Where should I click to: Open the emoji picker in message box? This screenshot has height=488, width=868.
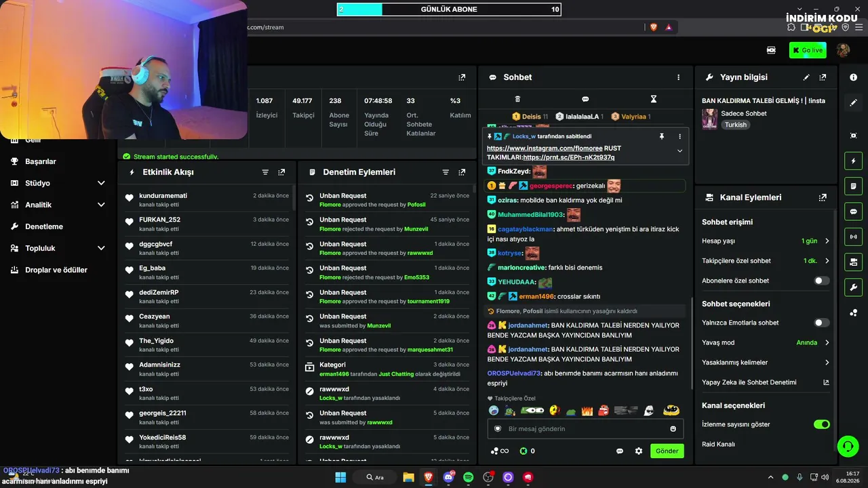(x=673, y=429)
